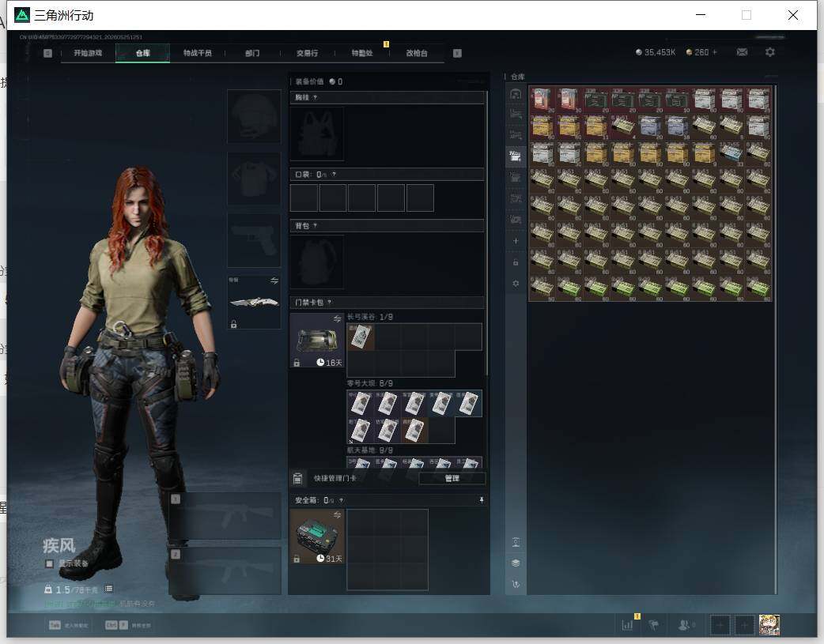Click the empty body armor slot
This screenshot has width=824, height=644.
click(254, 178)
